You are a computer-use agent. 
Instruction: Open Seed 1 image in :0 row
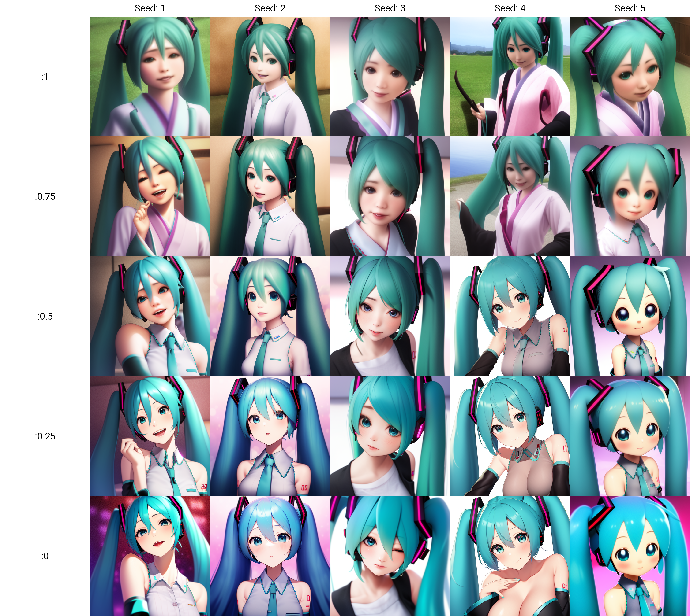(x=150, y=556)
